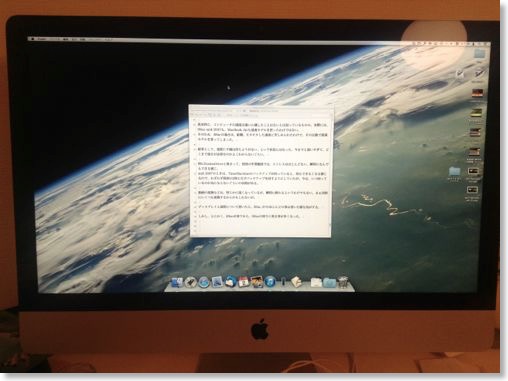Open the Calendar icon in the Dock

[x=244, y=282]
